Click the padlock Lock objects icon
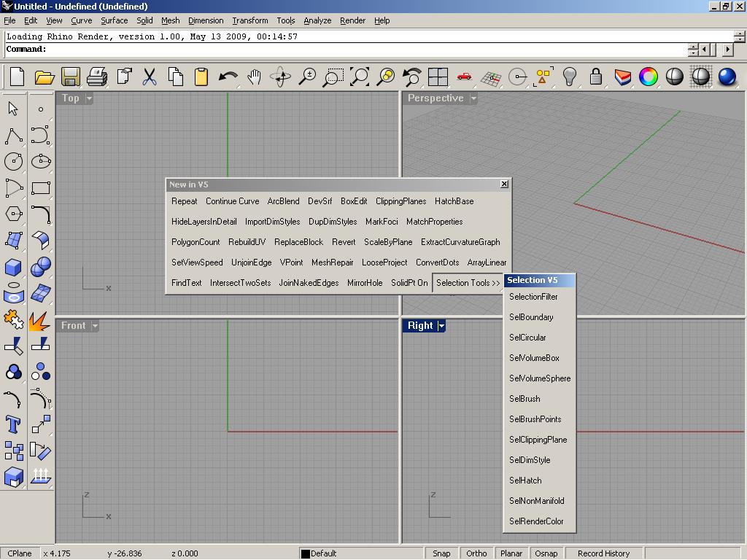This screenshot has height=560, width=747. [596, 77]
